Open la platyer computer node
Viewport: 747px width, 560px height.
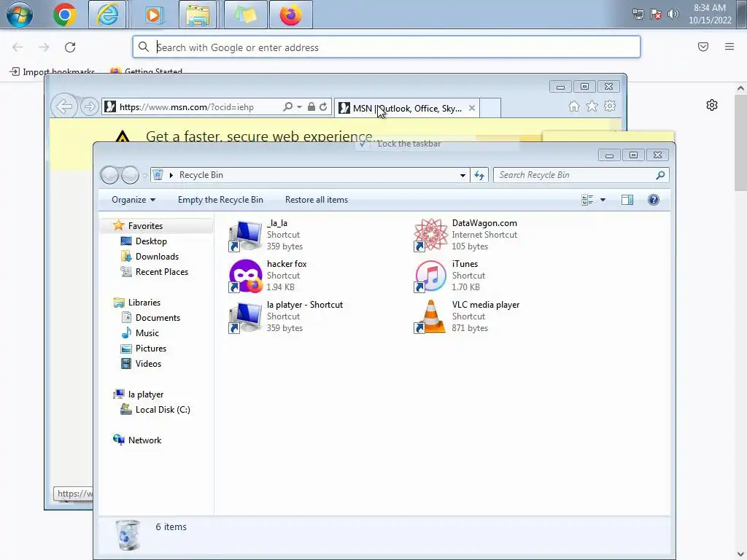[145, 394]
